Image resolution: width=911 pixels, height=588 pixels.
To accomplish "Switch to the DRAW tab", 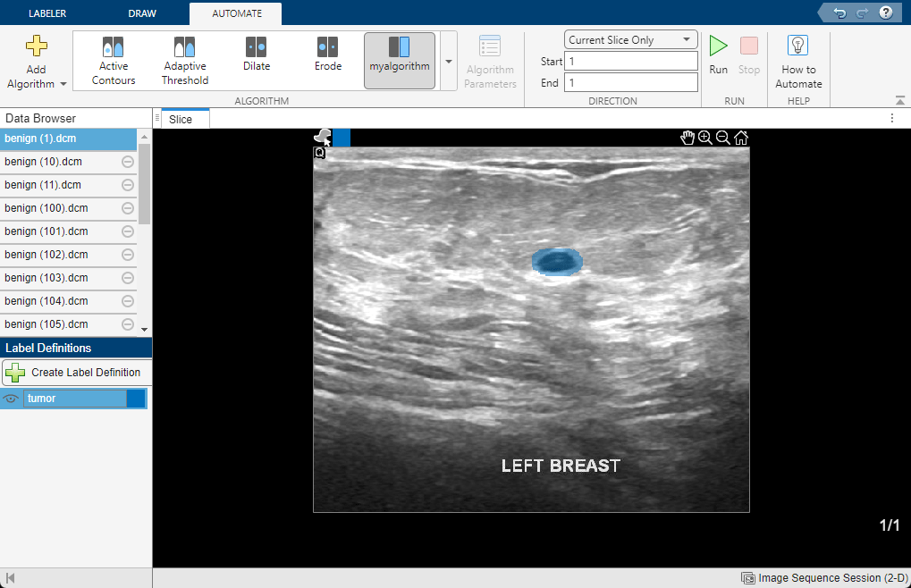I will 142,13.
